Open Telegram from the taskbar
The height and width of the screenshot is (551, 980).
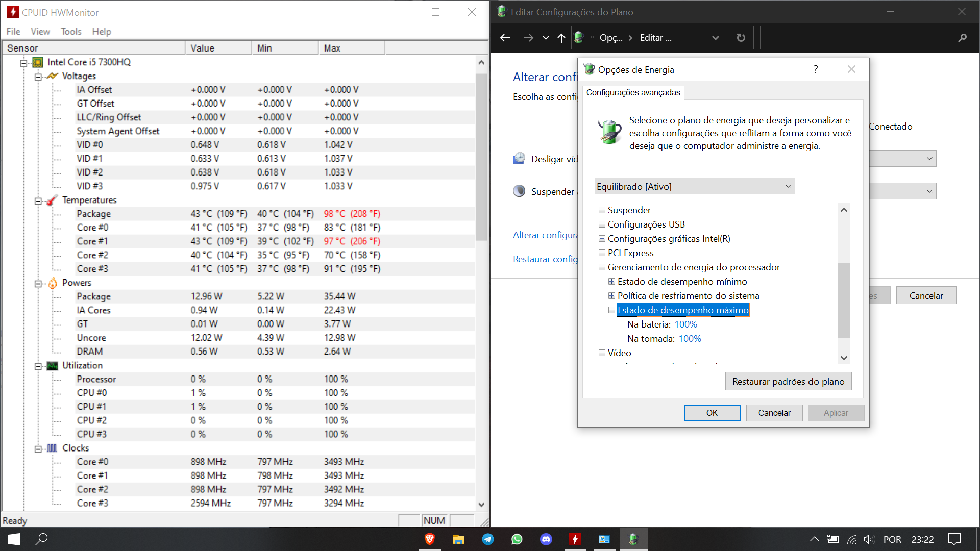point(488,539)
